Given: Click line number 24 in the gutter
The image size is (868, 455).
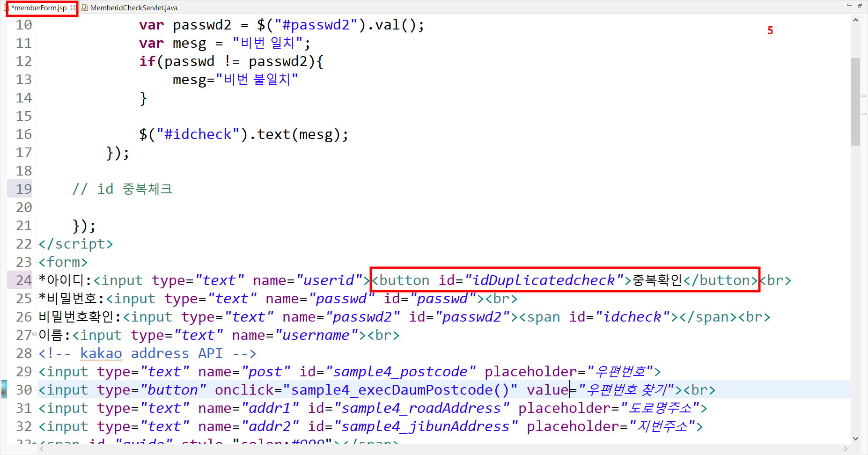Looking at the screenshot, I should pos(24,280).
